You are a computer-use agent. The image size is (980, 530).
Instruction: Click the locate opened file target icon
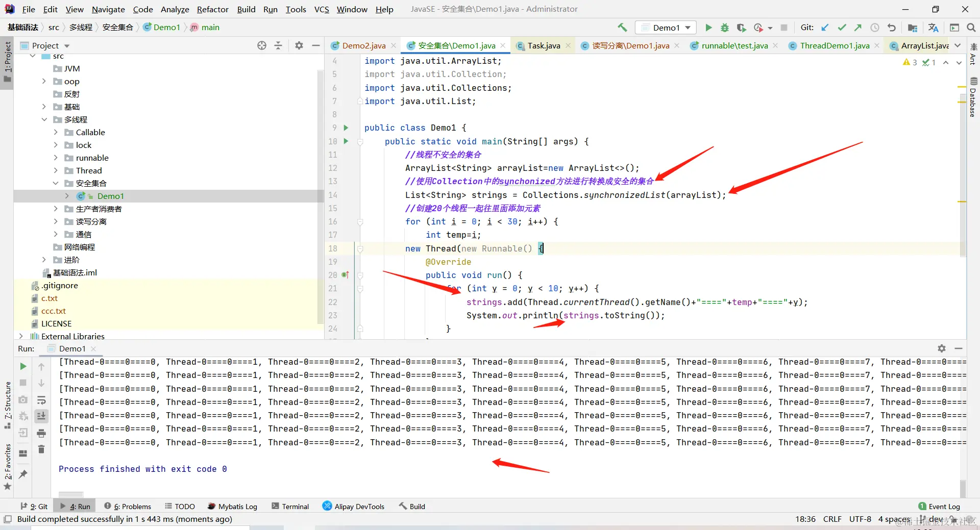[262, 45]
